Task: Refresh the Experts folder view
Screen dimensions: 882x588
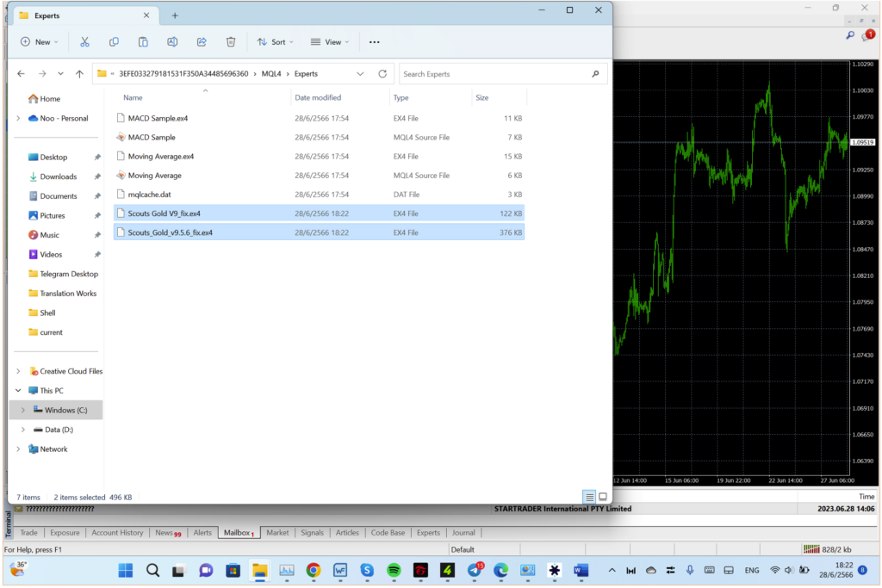Action: tap(382, 74)
